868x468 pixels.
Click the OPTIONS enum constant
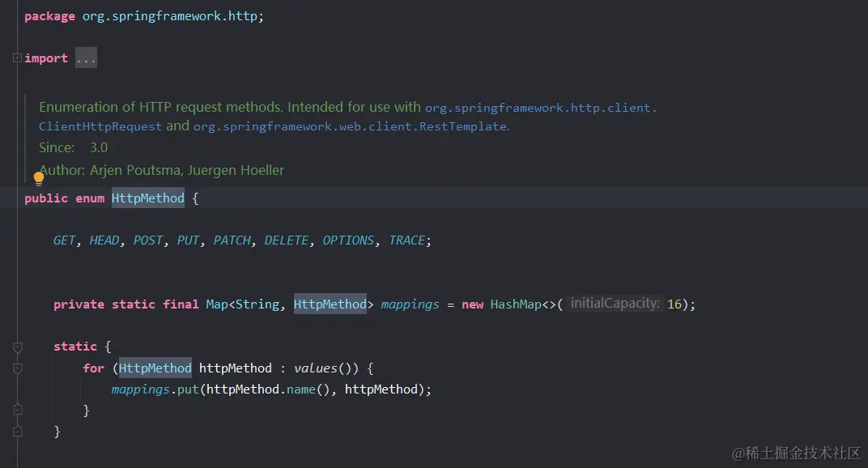[x=348, y=240]
